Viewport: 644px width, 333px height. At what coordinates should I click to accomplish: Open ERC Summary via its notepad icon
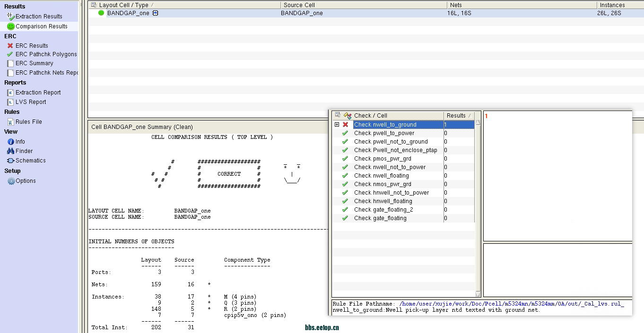[10, 63]
